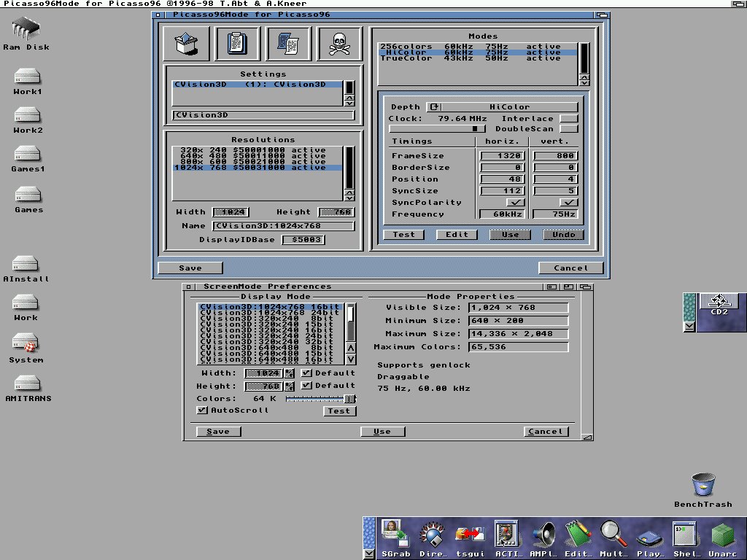Enable the Interlace checkbox

(x=569, y=119)
